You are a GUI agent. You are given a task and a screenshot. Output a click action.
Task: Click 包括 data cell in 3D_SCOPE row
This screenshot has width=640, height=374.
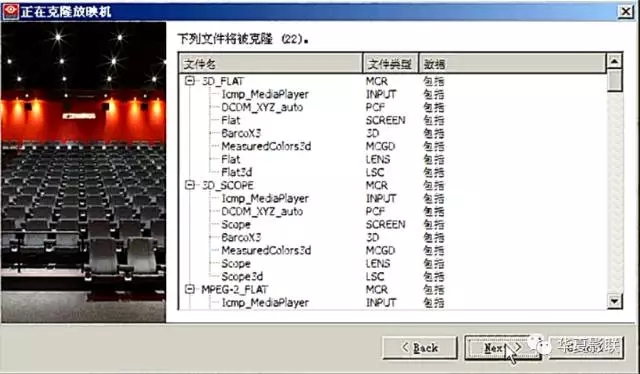433,185
